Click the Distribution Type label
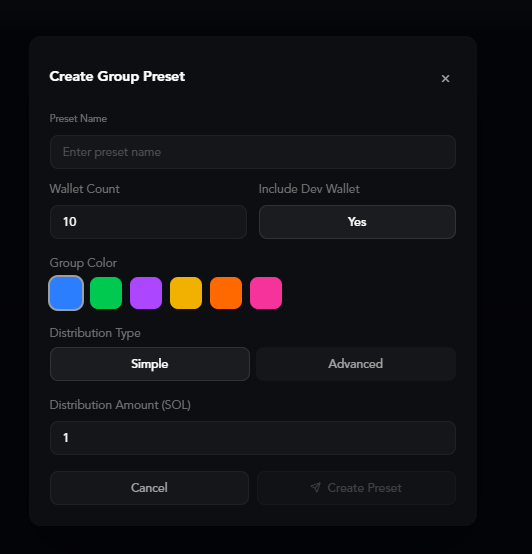 pos(95,333)
